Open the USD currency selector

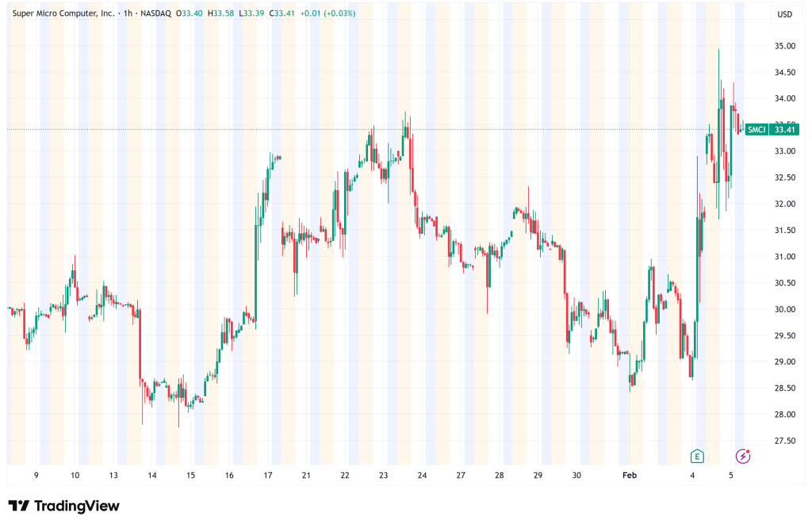pyautogui.click(x=784, y=13)
